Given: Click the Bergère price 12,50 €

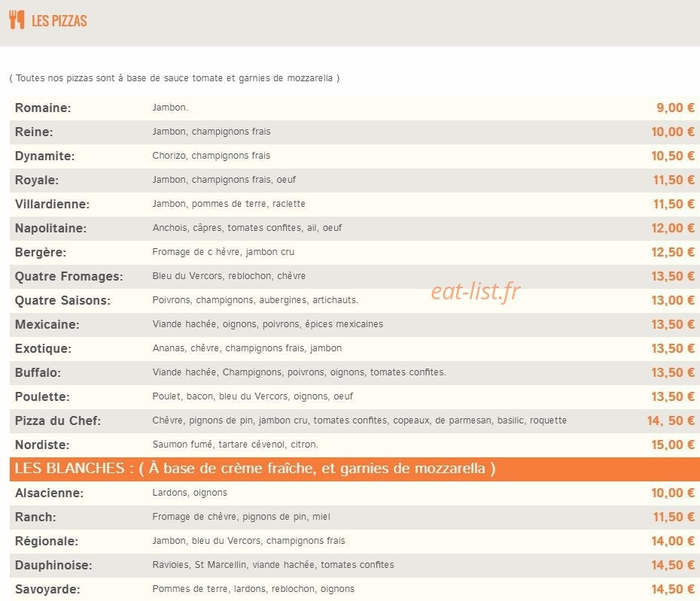Looking at the screenshot, I should [x=673, y=253].
